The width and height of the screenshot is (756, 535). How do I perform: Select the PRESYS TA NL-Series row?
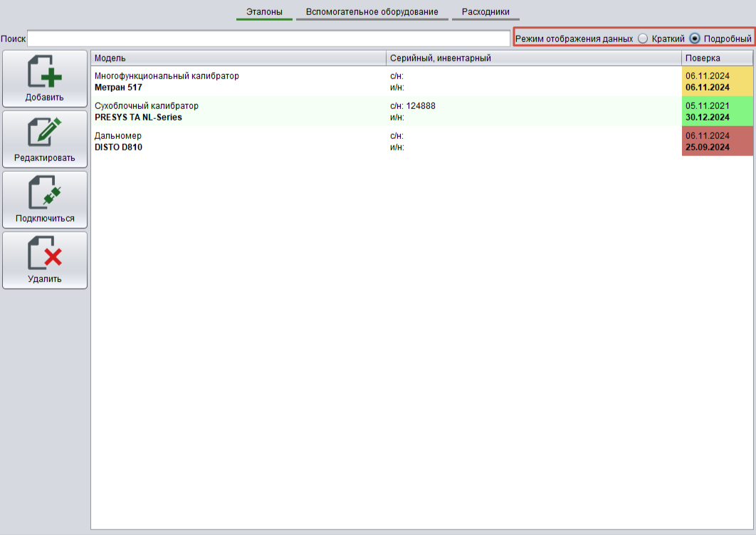coord(238,111)
